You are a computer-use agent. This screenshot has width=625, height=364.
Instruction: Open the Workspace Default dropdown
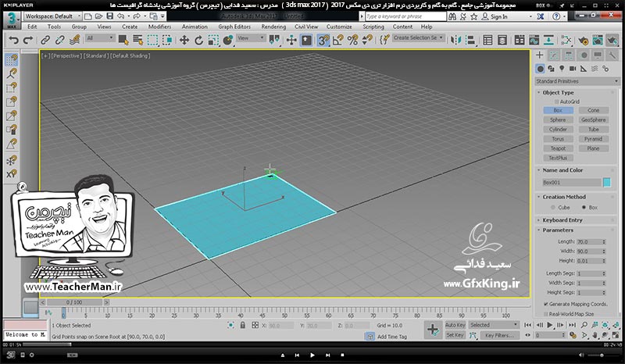coord(52,16)
